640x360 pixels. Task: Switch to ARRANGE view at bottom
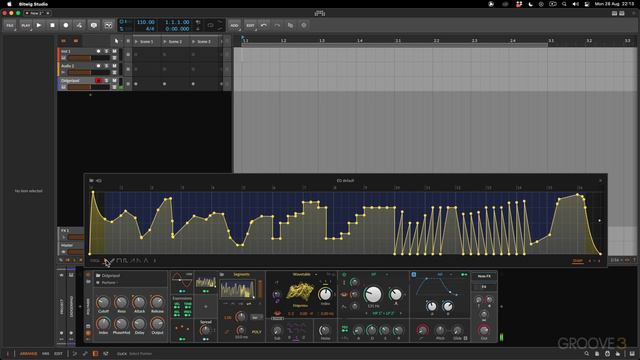[x=29, y=354]
